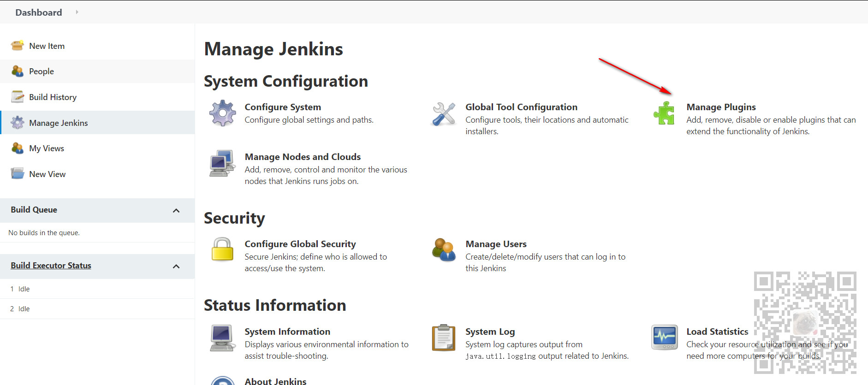Open the Dashboard breadcrumb arrow menu
Viewport: 868px width, 385px height.
pos(77,12)
